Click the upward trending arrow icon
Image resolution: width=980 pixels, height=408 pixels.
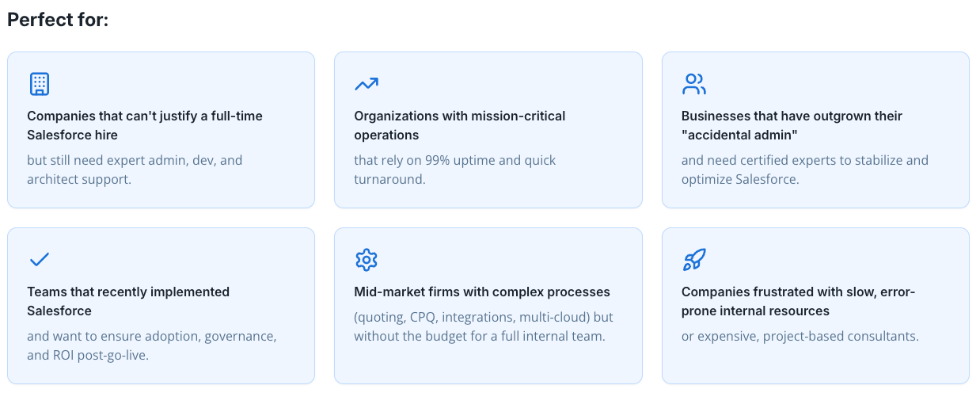(367, 83)
